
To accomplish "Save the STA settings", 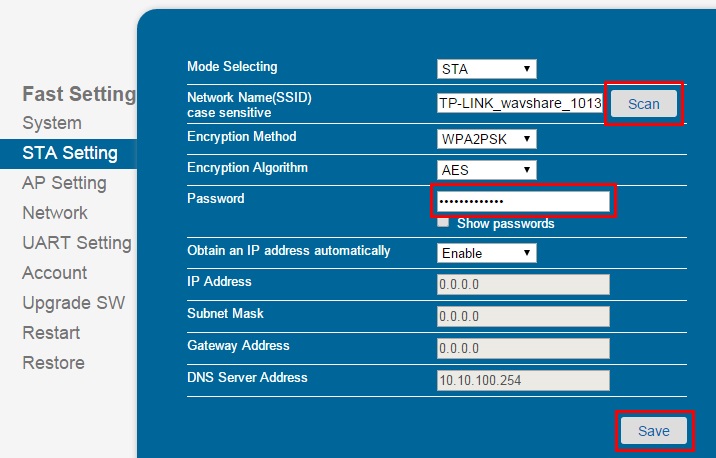I will pos(653,431).
